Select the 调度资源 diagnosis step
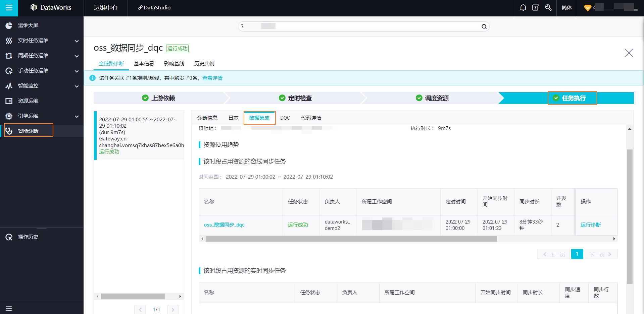644x314 pixels. (x=432, y=98)
